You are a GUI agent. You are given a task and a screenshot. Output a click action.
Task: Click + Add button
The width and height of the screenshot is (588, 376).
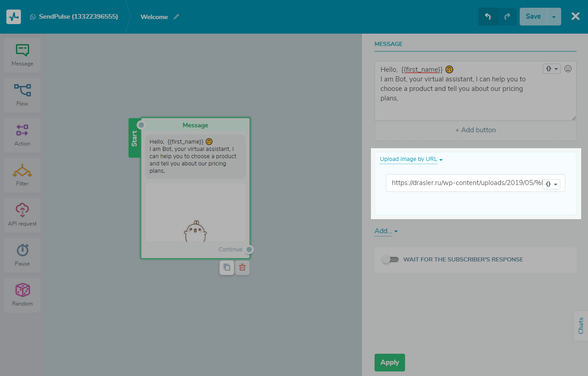475,130
